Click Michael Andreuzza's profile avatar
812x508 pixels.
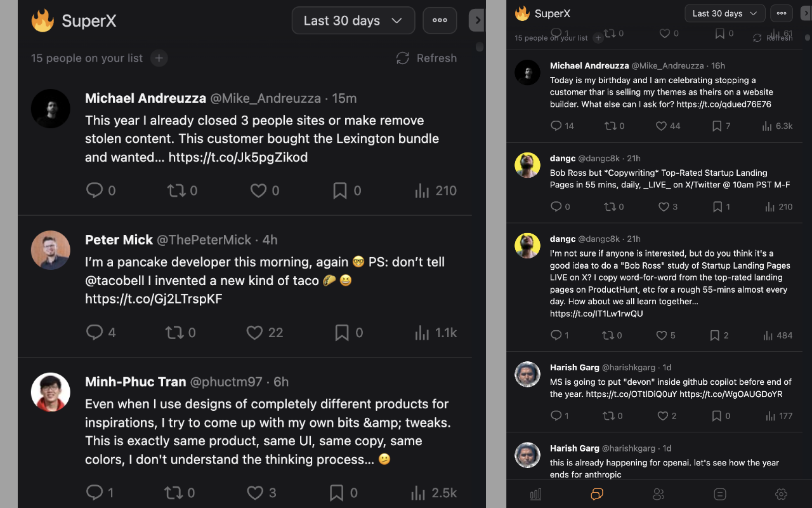pyautogui.click(x=50, y=109)
